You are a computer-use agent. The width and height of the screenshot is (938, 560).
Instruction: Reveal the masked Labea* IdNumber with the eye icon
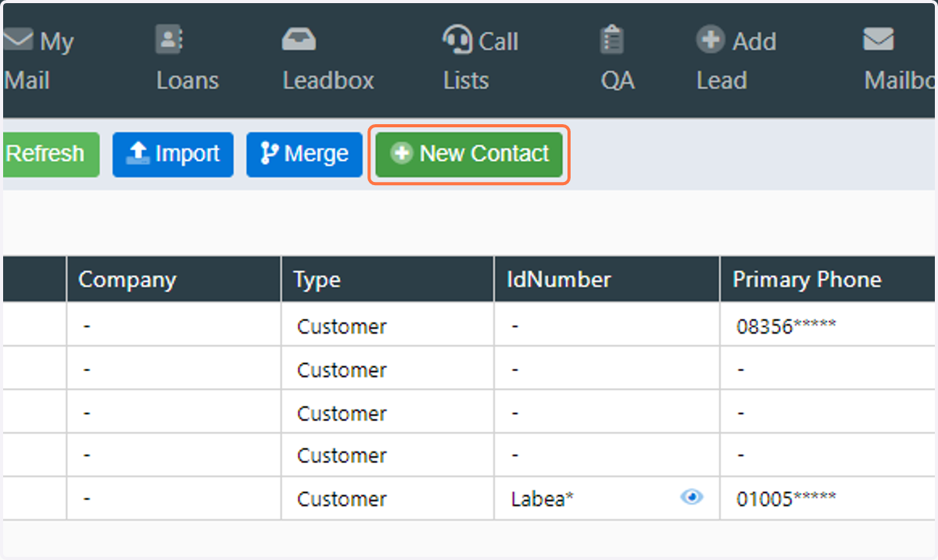point(692,497)
